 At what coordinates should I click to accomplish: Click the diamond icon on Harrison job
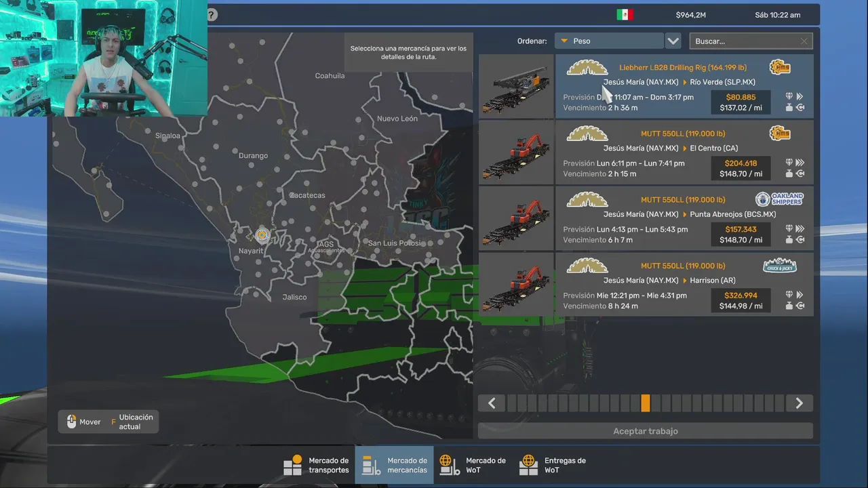coord(789,295)
